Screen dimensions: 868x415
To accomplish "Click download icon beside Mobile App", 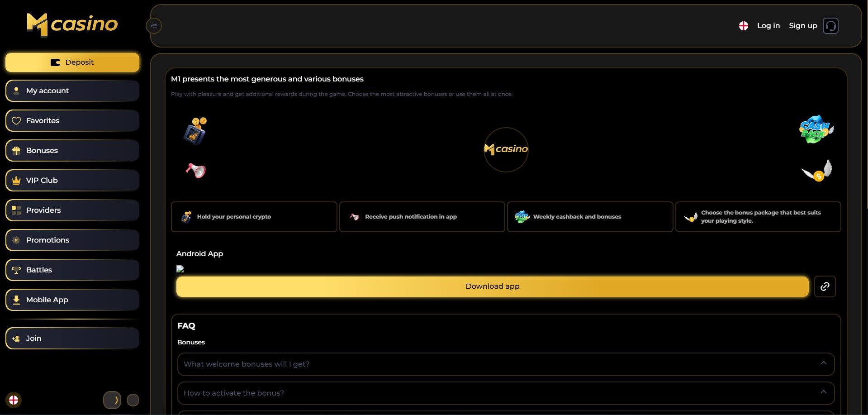I will pos(16,300).
